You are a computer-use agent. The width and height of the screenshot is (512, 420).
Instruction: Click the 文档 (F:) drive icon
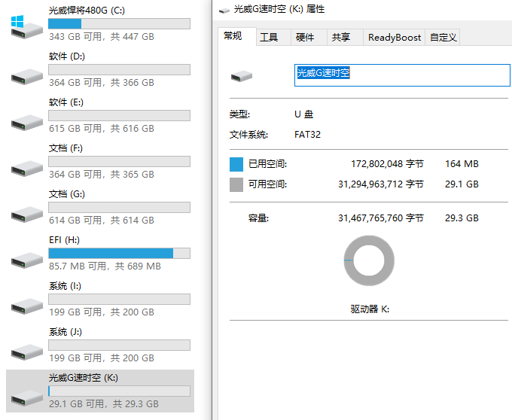point(27,169)
